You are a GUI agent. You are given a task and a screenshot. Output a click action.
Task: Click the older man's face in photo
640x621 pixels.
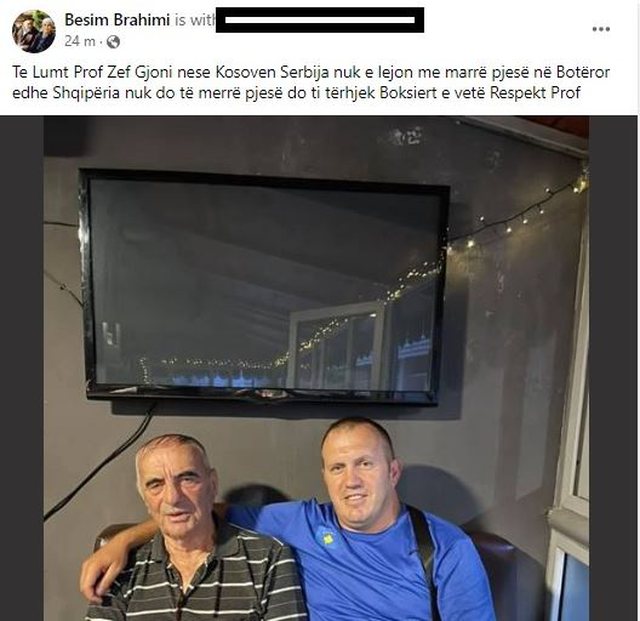(x=177, y=485)
